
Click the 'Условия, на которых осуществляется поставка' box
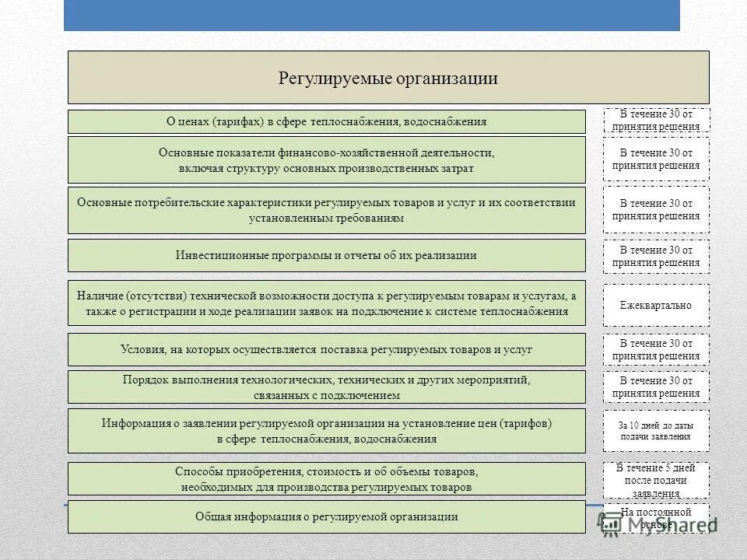point(327,349)
